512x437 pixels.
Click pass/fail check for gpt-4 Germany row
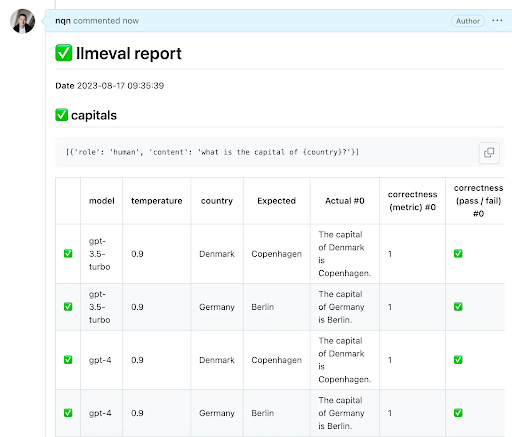click(458, 413)
